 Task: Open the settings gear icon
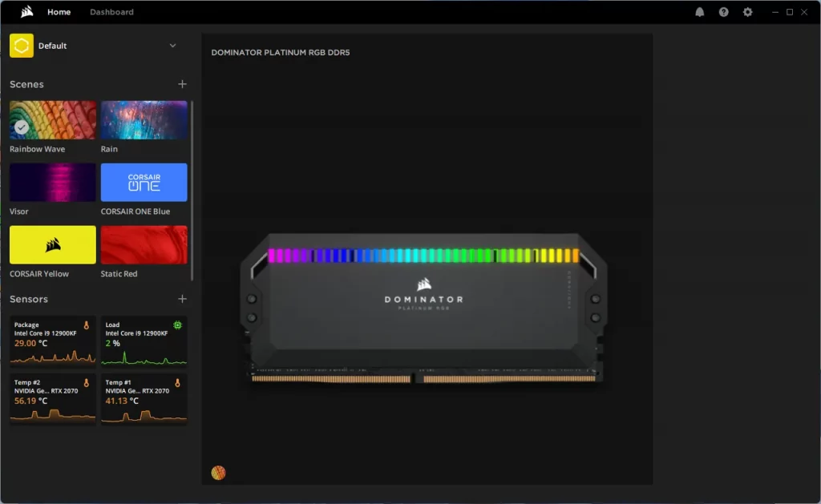pos(748,12)
